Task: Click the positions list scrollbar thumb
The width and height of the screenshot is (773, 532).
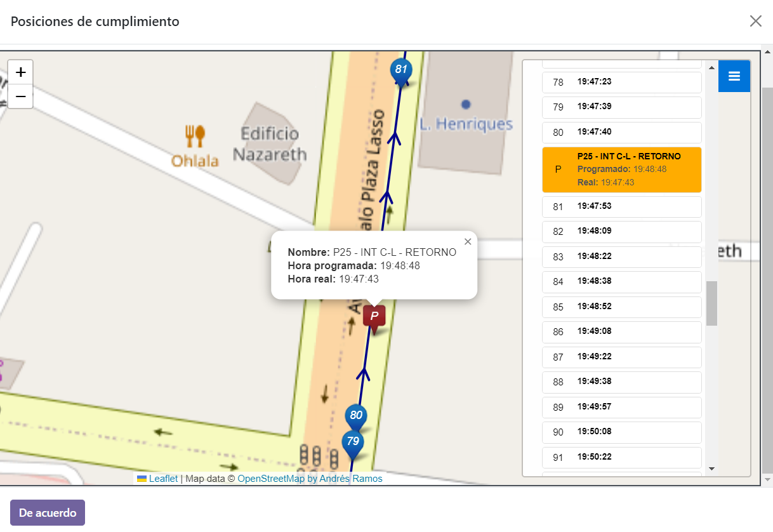Action: 711,303
